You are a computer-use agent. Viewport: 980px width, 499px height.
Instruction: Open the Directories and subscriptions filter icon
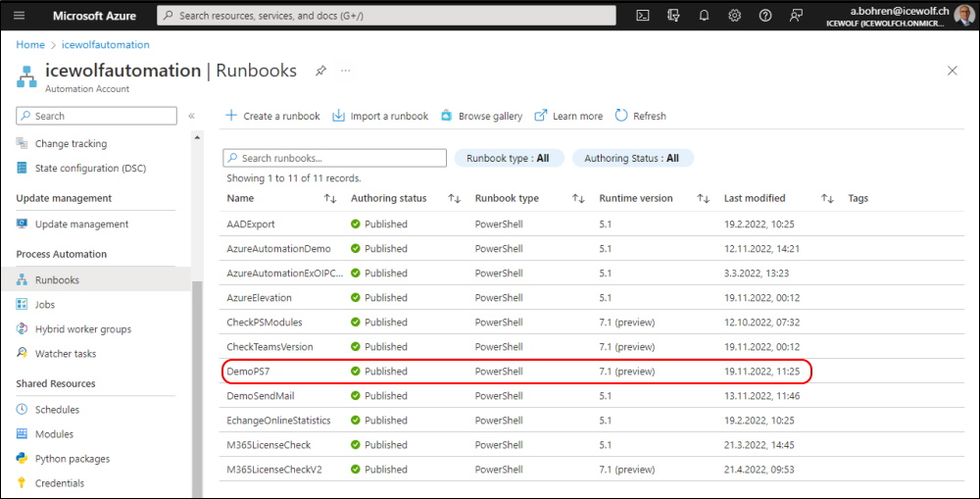pyautogui.click(x=673, y=16)
